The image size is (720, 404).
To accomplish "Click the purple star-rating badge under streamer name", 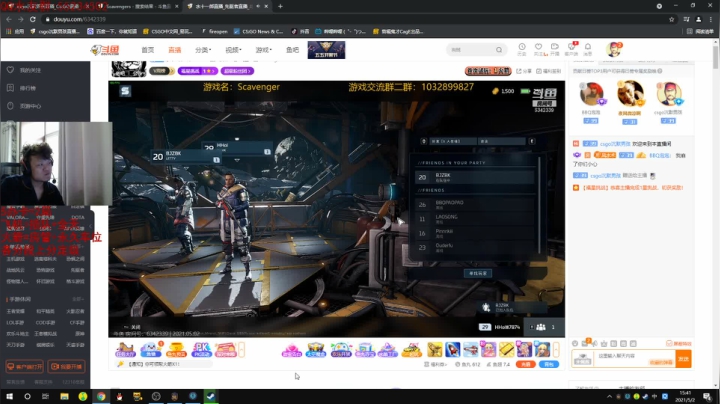I will (197, 71).
